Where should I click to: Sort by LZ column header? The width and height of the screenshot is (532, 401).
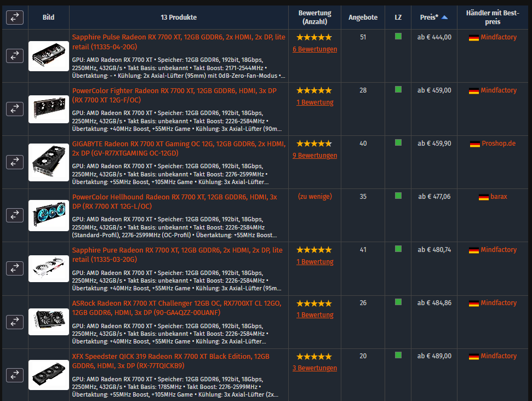[398, 18]
